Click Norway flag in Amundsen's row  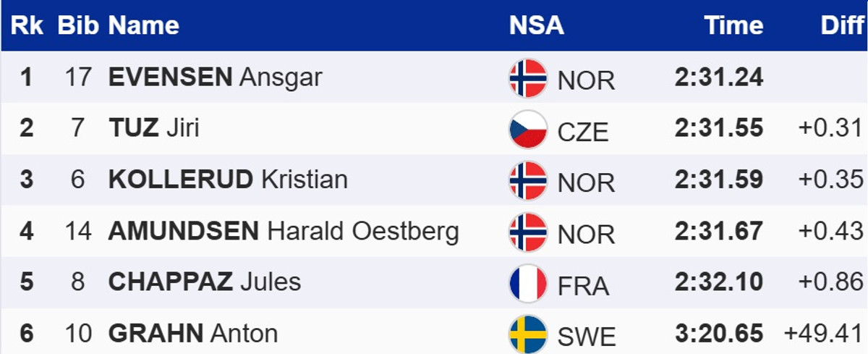[528, 232]
